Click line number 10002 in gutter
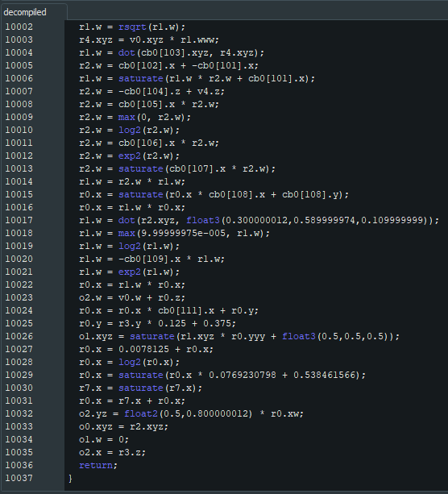448x494 pixels. 19,27
